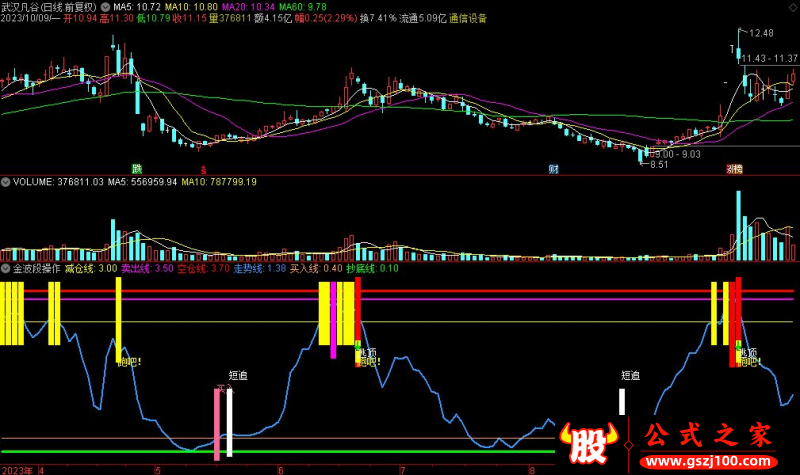Viewport: 800px width, 475px height.
Task: Click the 通信设备 sector link
Action: (468, 18)
